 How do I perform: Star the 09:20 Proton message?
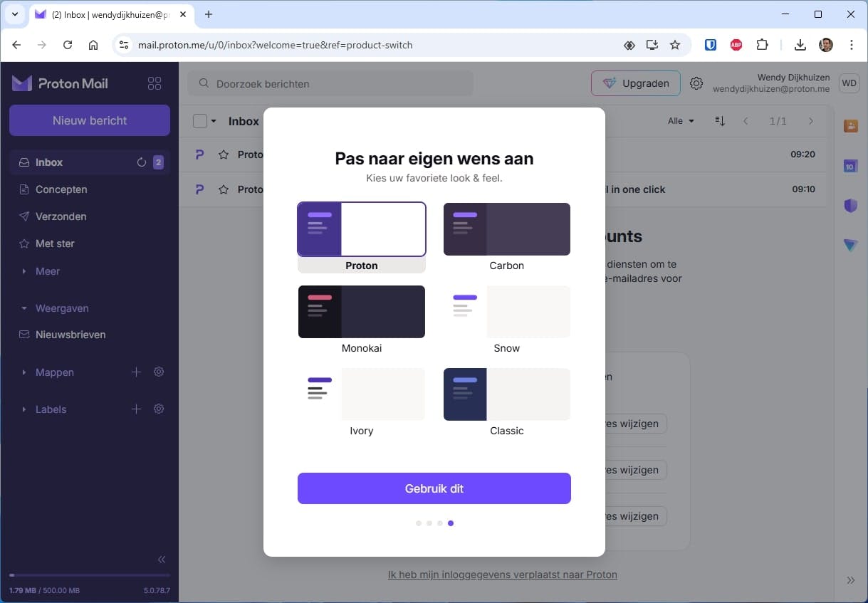coord(224,154)
